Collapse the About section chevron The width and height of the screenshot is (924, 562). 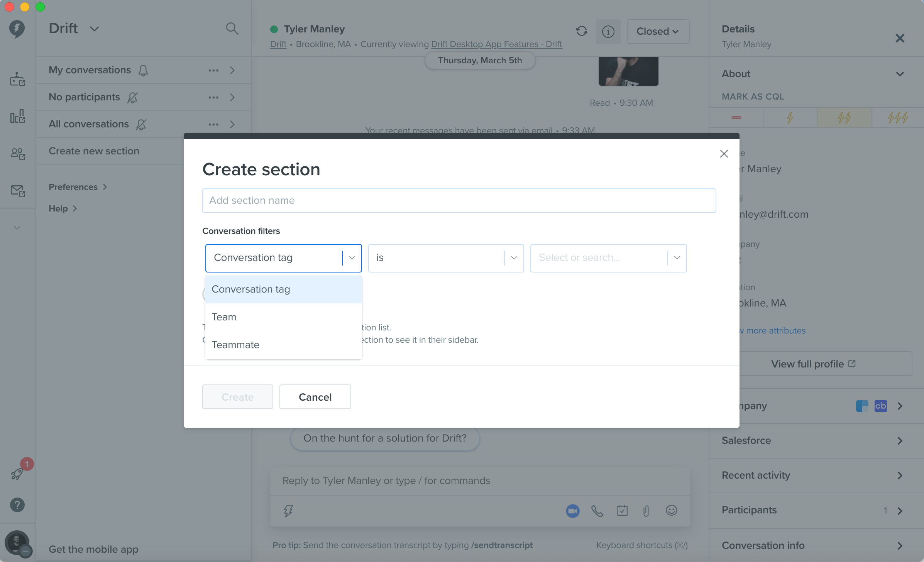click(x=900, y=74)
